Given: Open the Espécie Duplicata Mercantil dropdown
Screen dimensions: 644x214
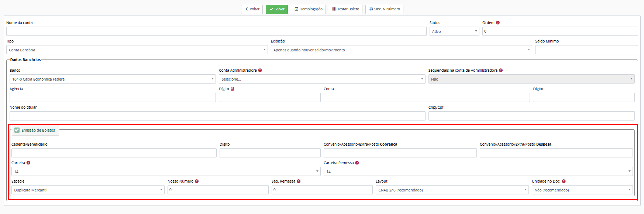Looking at the screenshot, I should click(x=87, y=190).
